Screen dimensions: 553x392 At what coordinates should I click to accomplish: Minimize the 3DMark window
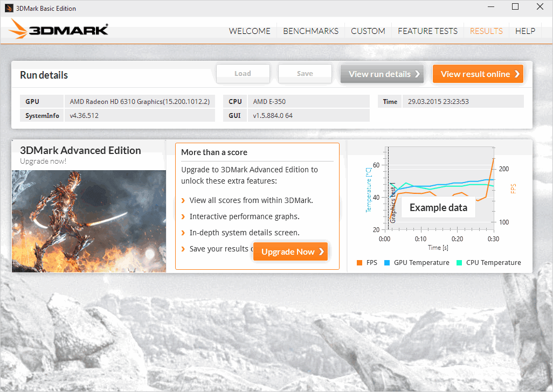pos(490,6)
